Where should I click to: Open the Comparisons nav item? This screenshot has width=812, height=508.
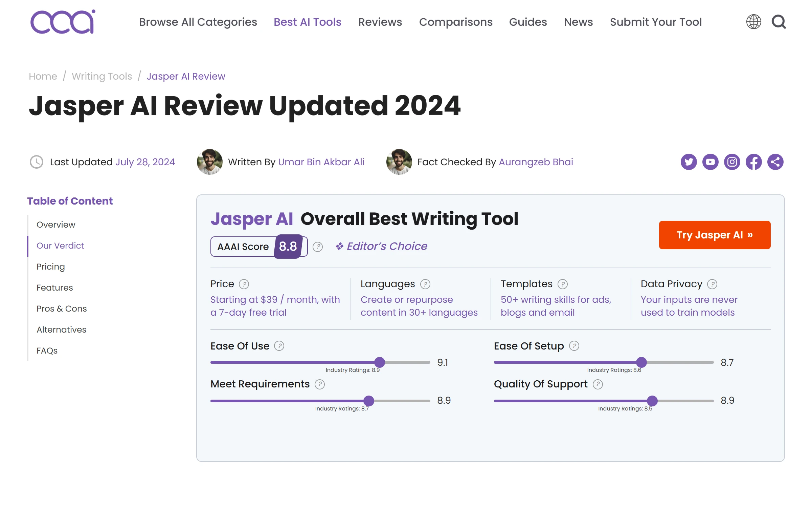[456, 22]
